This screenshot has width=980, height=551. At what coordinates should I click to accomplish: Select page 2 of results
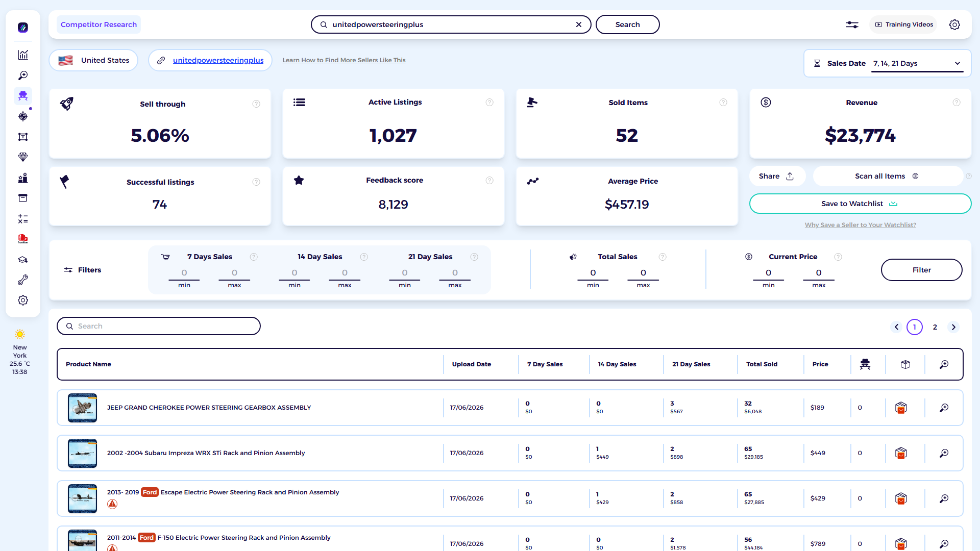pyautogui.click(x=935, y=327)
